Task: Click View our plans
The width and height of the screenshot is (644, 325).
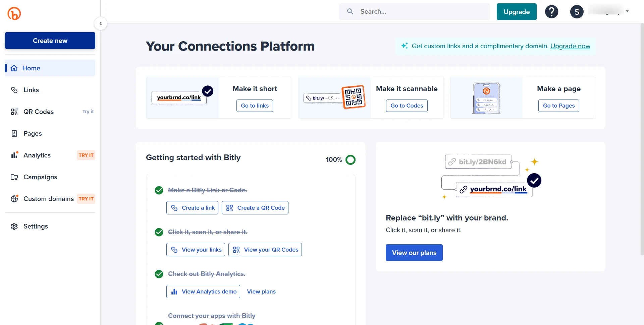Action: [414, 252]
